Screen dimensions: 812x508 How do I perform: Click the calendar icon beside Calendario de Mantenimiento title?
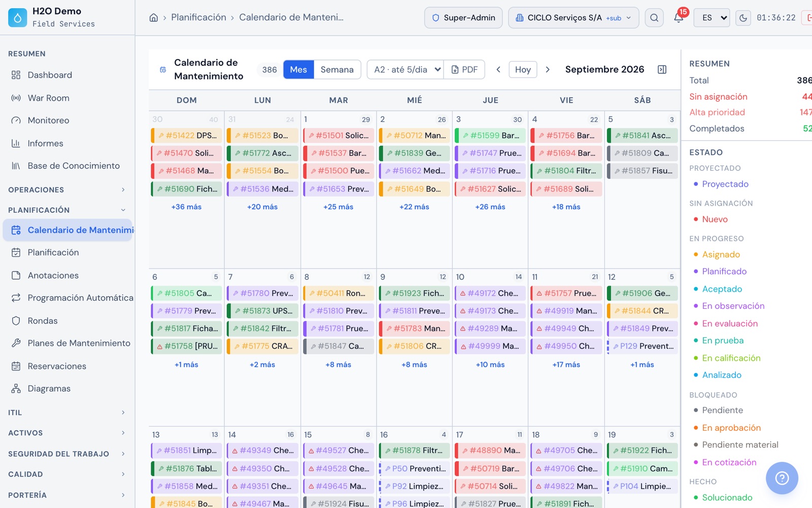coord(163,70)
